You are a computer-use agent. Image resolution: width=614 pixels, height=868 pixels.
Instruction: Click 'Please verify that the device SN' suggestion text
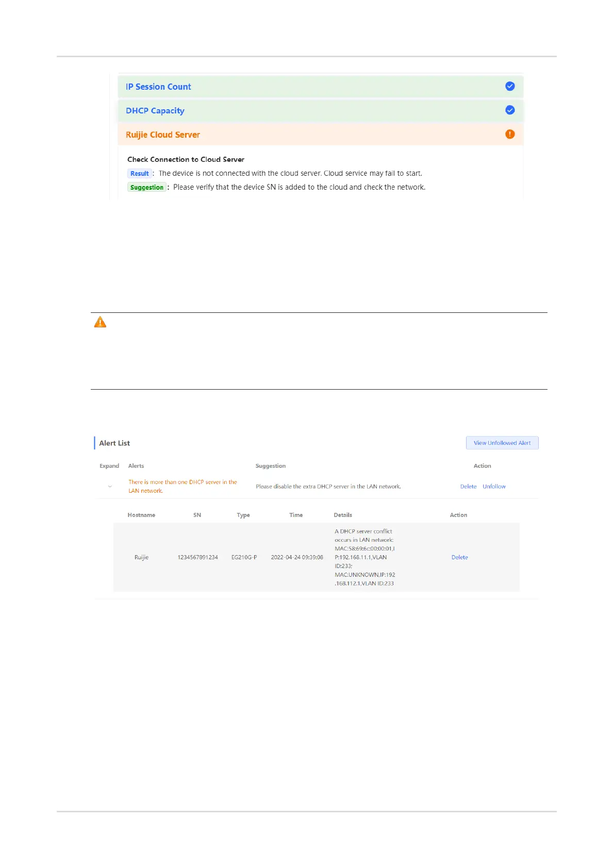(299, 188)
